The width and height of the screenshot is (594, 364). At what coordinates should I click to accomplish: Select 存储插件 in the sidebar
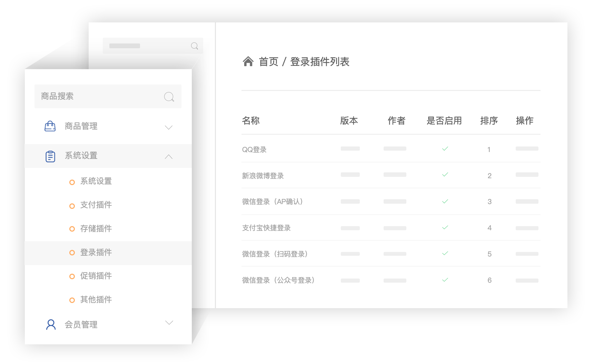[96, 229]
